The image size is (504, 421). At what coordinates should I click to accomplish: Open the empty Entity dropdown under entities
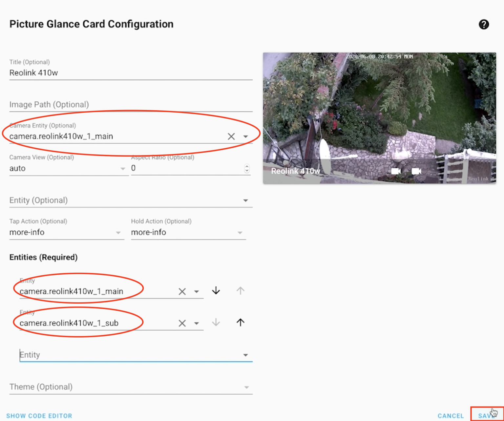pyautogui.click(x=245, y=355)
